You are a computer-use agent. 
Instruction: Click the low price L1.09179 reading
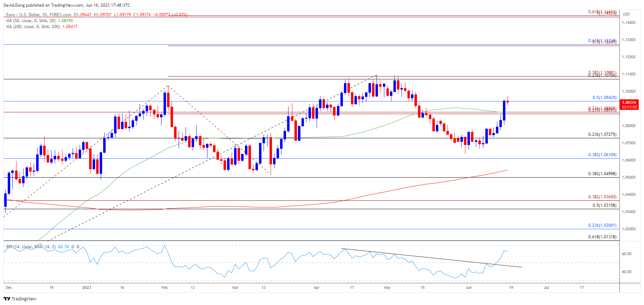[x=122, y=15]
